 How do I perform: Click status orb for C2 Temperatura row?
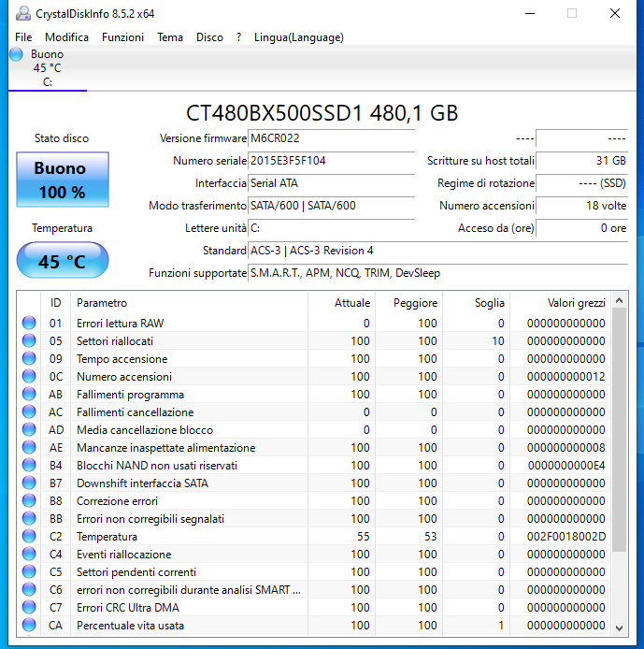coord(29,537)
